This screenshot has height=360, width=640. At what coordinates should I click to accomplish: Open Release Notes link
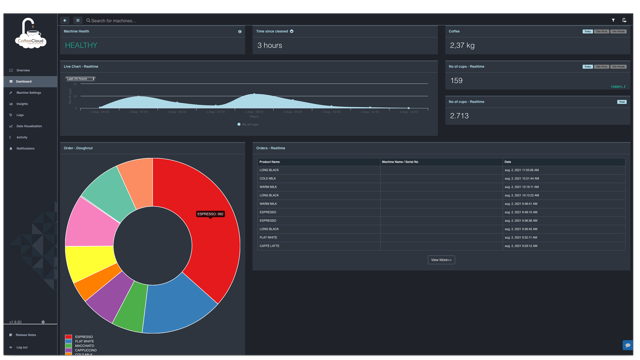(x=26, y=335)
